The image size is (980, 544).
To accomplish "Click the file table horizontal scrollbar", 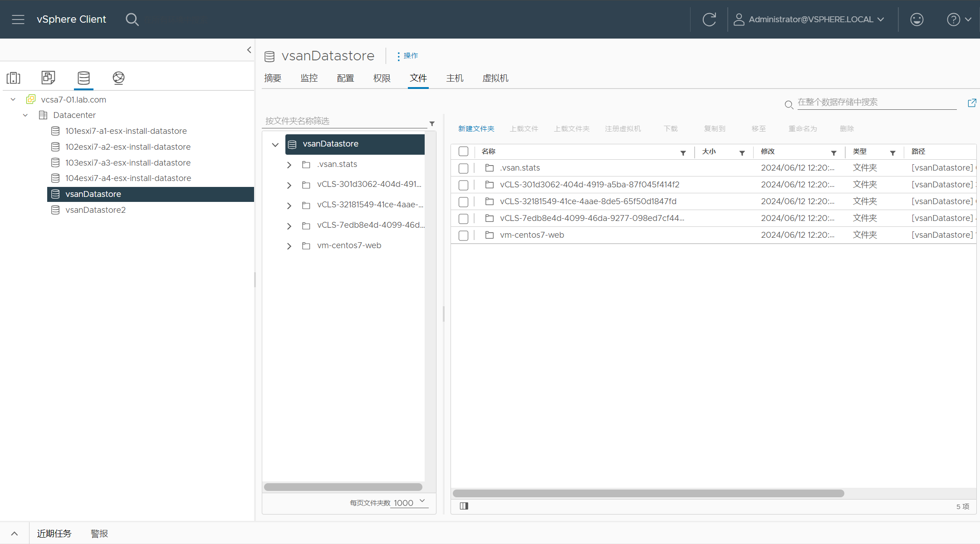I will point(648,493).
